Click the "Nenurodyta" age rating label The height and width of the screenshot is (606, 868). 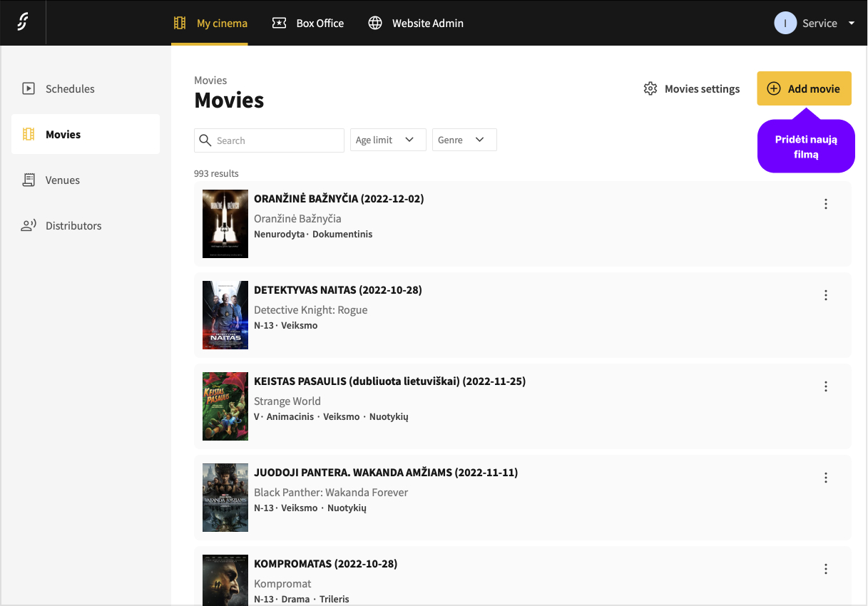tap(280, 234)
